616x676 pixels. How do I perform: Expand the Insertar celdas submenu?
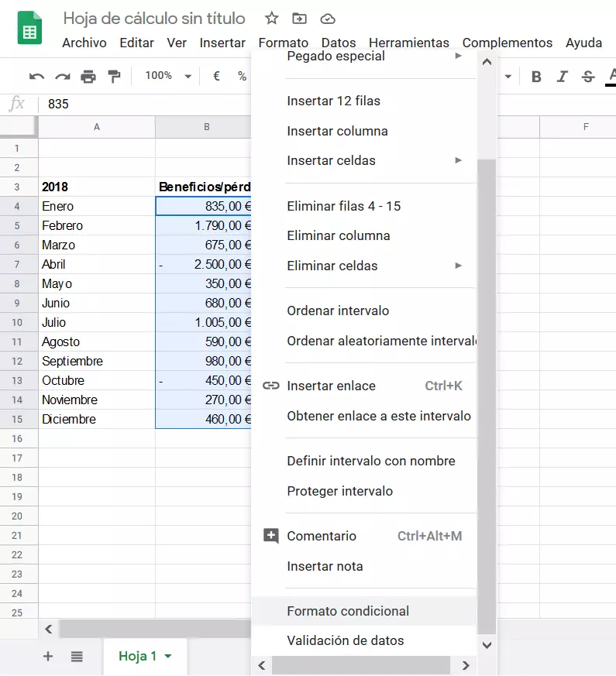(x=458, y=160)
